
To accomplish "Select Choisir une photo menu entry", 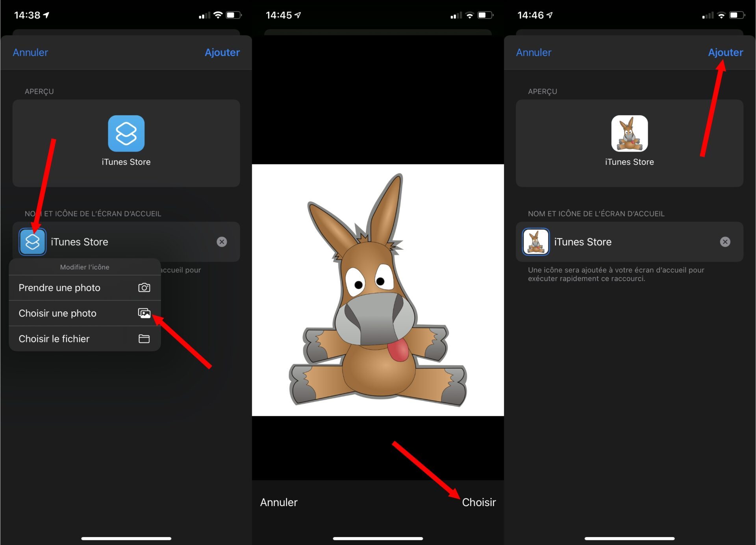I will (85, 313).
